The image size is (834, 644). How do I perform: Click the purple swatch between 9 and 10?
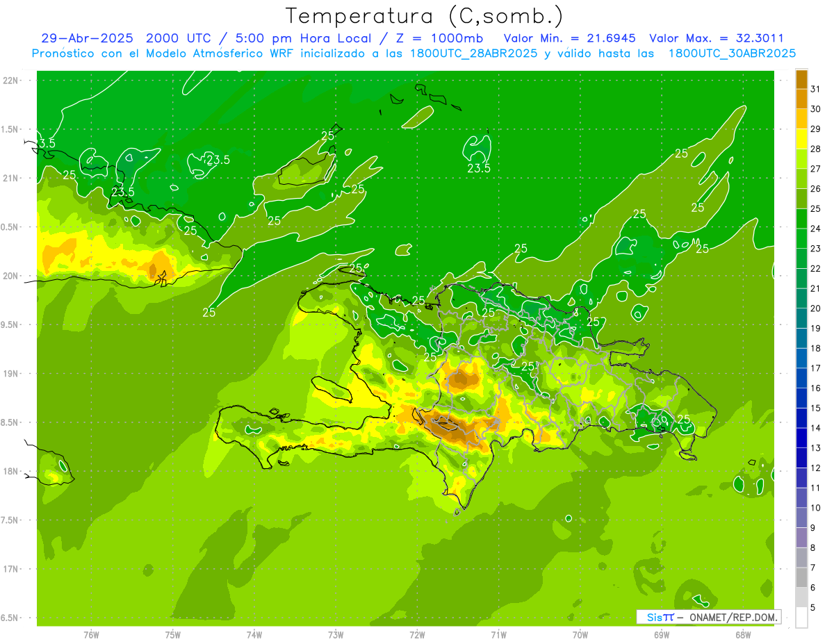click(x=801, y=518)
